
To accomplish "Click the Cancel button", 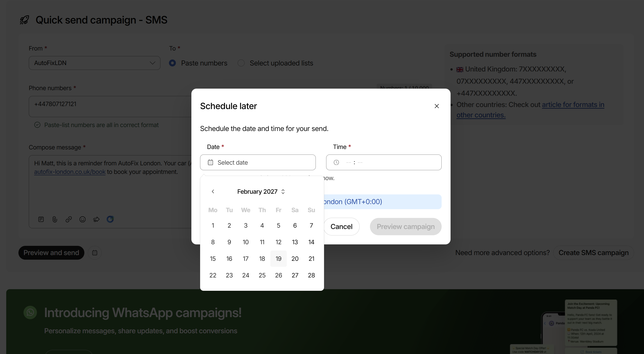I will 341,226.
